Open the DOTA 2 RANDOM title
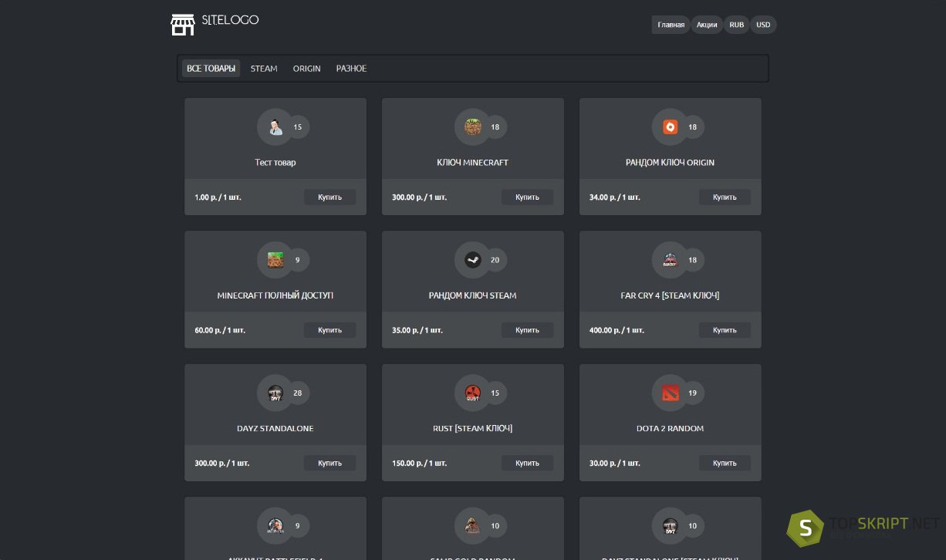 671,429
